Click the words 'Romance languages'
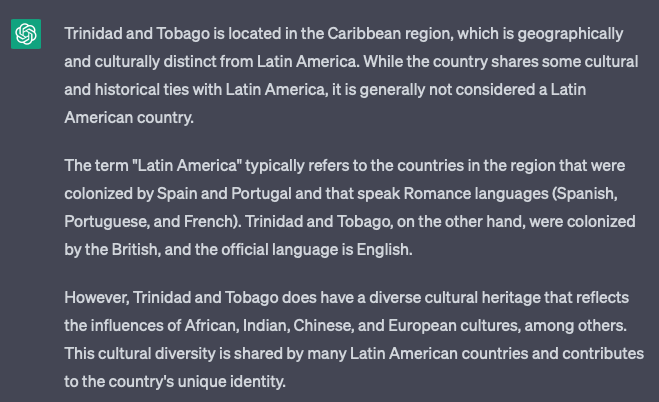659x402 pixels. (476, 194)
